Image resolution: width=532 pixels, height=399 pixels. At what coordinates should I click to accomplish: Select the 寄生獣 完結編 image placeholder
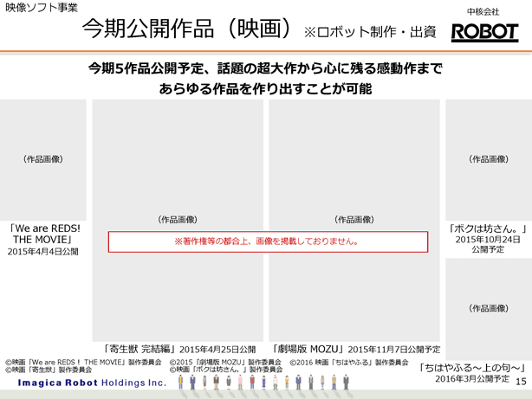[x=178, y=221]
